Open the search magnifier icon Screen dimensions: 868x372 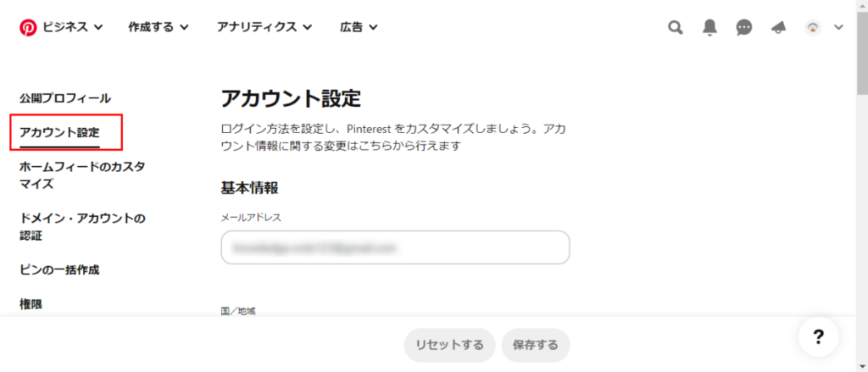point(675,27)
